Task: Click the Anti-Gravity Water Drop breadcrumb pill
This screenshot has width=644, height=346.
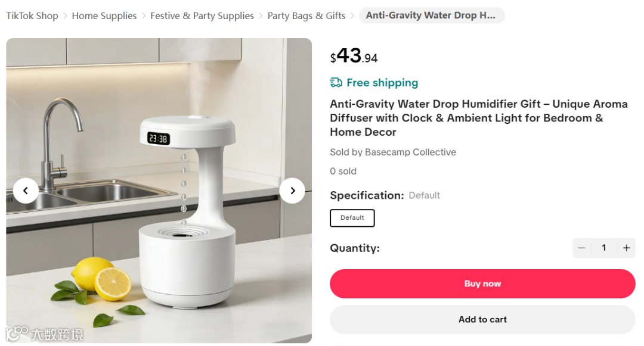Action: (432, 15)
